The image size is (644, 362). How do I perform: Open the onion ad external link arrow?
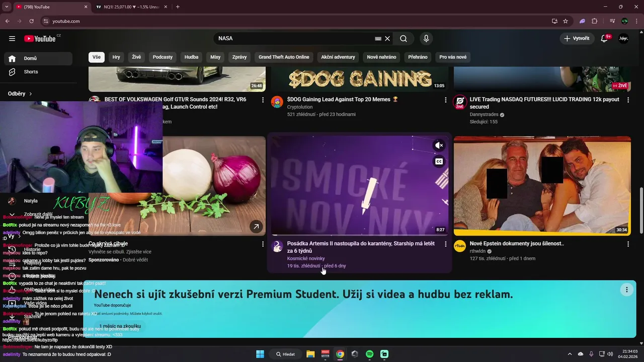256,227
